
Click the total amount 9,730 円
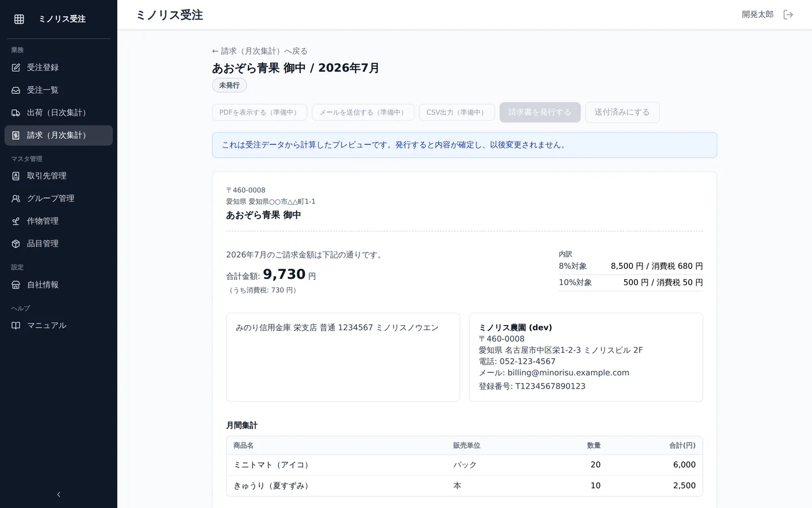289,274
